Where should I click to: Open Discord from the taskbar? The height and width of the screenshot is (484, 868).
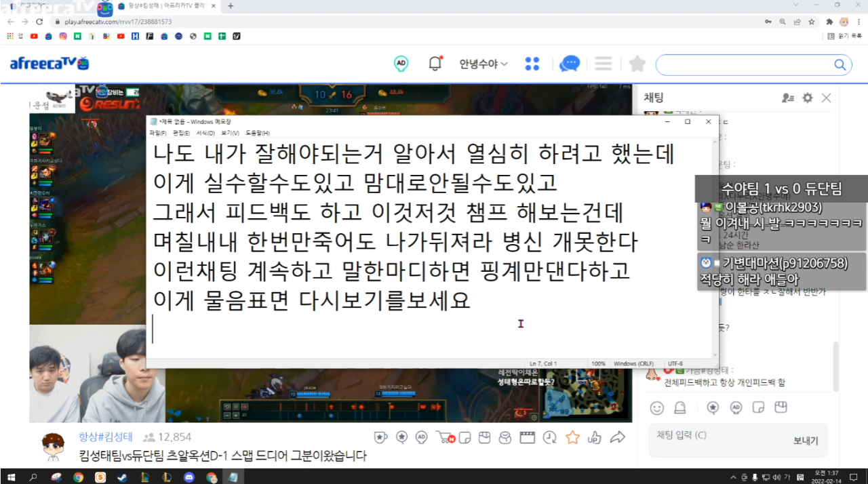[189, 477]
